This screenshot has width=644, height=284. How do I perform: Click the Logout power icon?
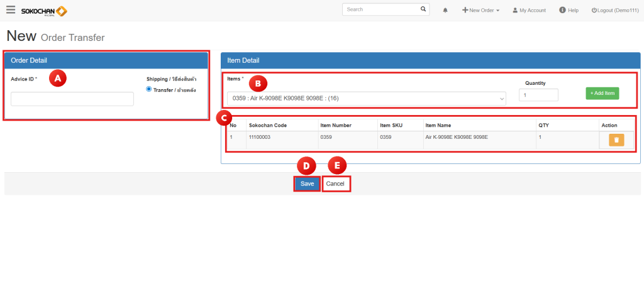594,11
